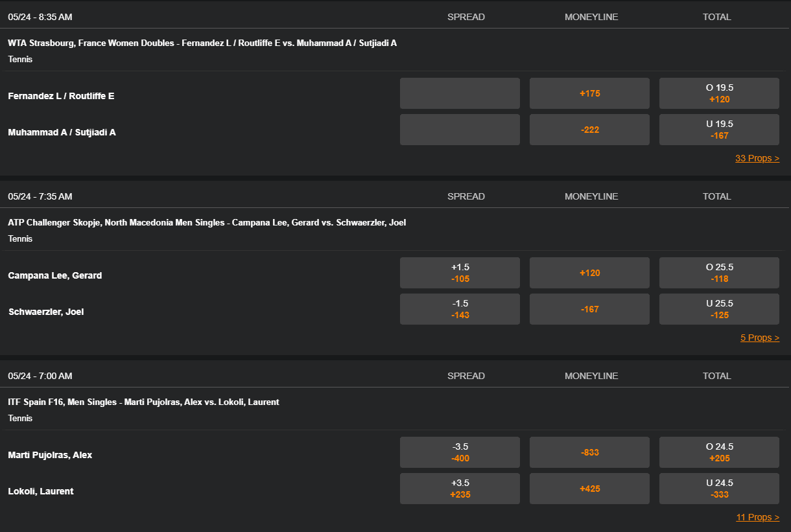Click the MONEYLINE column header of the first match
This screenshot has width=791, height=532.
[x=590, y=16]
